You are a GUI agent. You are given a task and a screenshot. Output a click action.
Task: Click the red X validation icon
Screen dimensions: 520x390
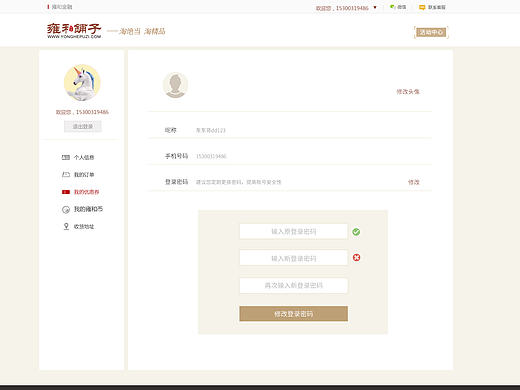pyautogui.click(x=356, y=257)
